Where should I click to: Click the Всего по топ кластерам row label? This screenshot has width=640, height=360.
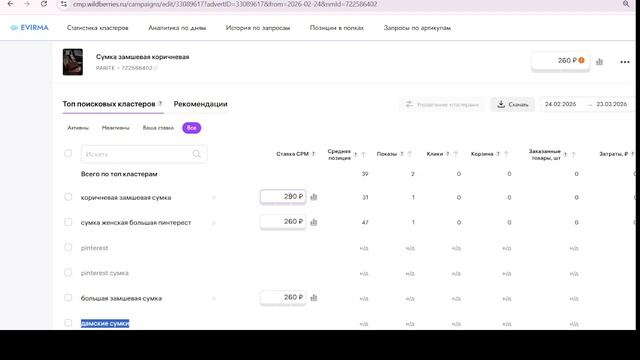coord(119,174)
